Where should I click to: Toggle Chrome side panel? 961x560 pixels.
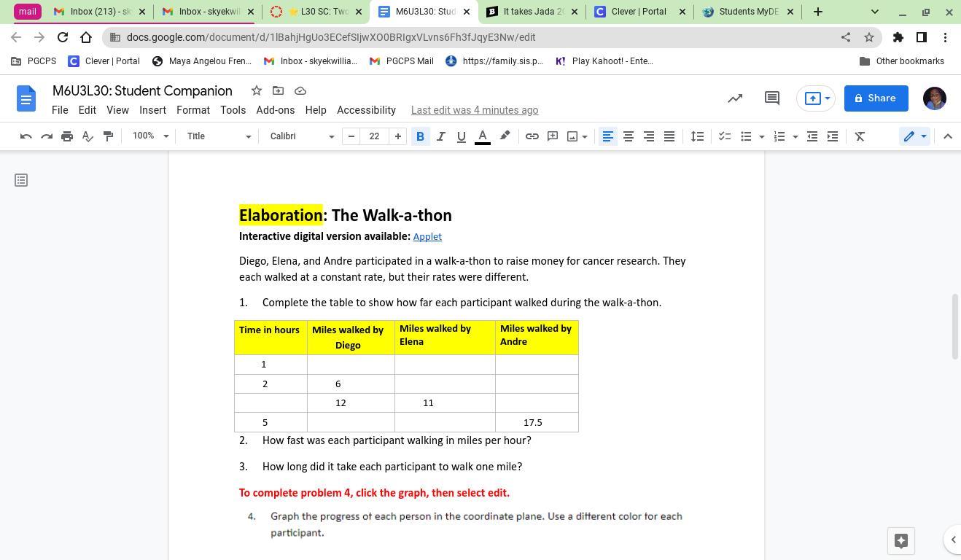922,37
